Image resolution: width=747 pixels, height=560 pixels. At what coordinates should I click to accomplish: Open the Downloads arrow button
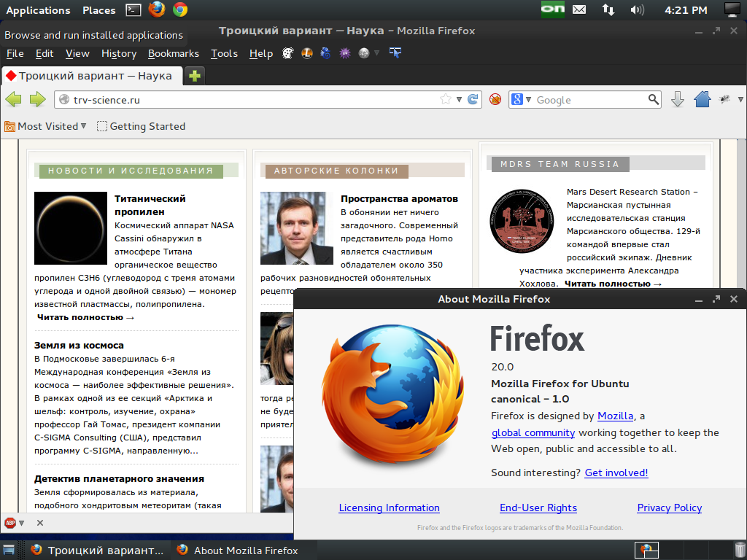point(678,99)
